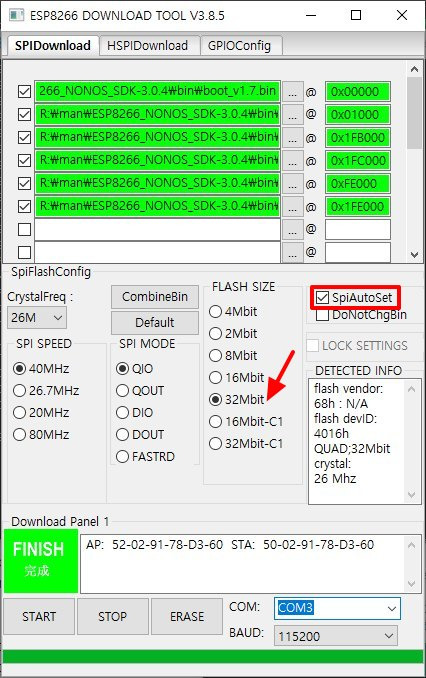Uncheck the checkbox for address 0x1FB000
The height and width of the screenshot is (678, 426).
pos(24,138)
